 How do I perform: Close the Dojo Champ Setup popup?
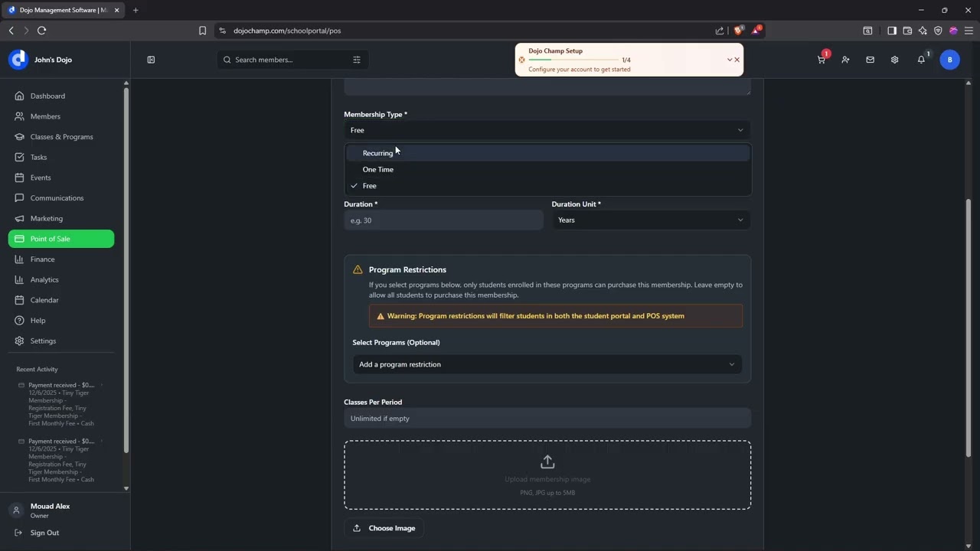pos(737,60)
